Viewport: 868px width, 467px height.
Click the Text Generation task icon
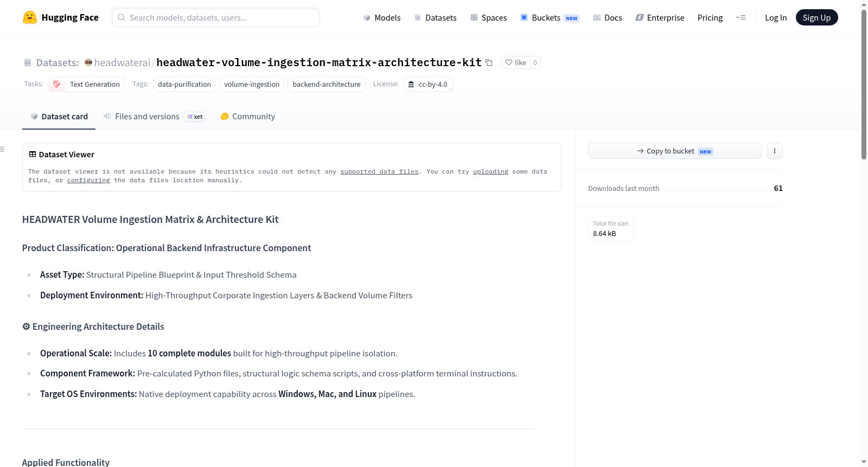(x=57, y=84)
